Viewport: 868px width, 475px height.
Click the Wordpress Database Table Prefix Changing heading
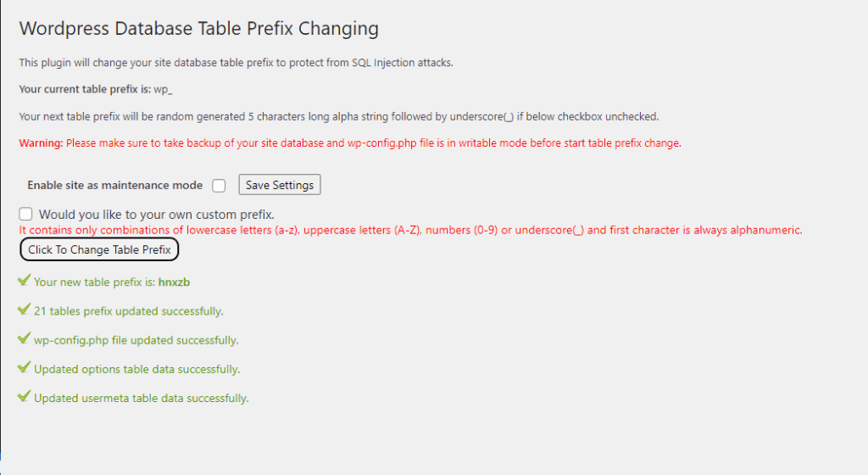click(x=198, y=29)
